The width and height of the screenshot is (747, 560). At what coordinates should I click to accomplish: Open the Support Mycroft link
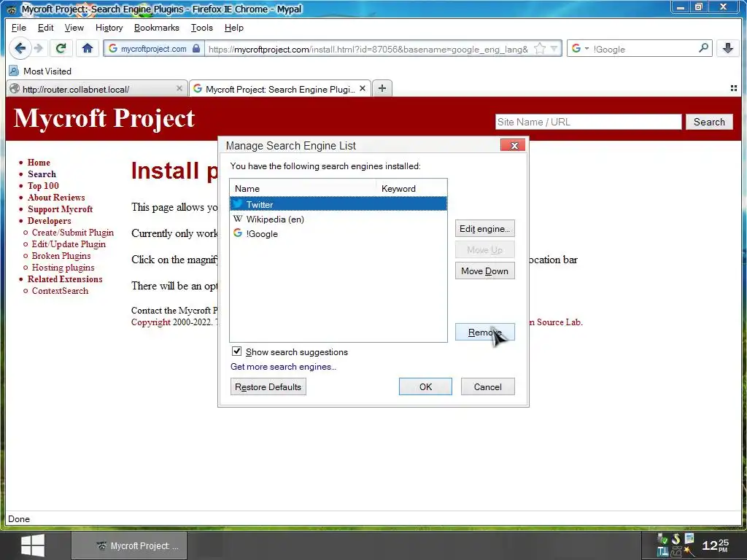click(60, 209)
